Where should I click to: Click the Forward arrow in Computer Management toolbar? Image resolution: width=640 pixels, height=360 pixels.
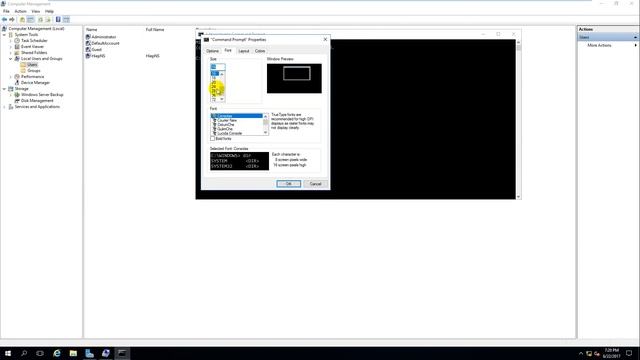click(12, 20)
